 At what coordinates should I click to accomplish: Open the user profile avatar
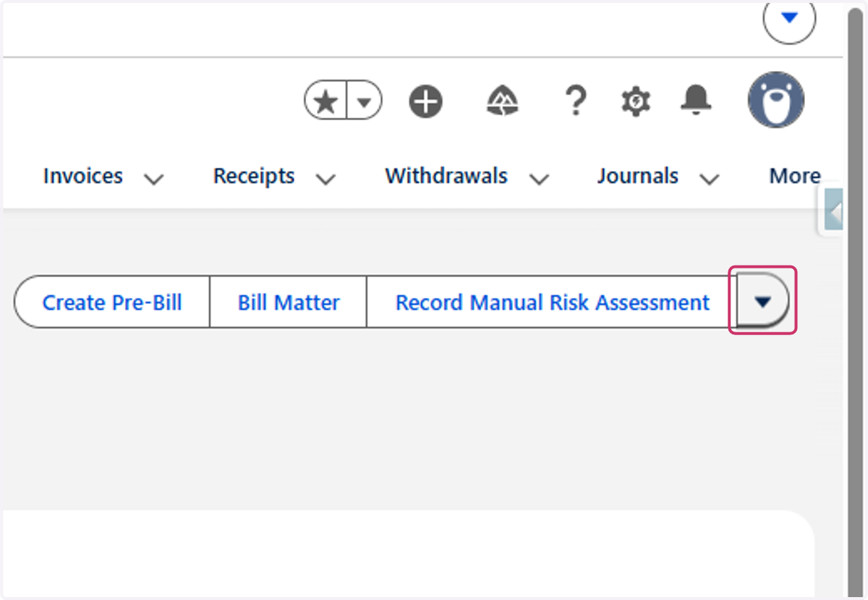776,100
